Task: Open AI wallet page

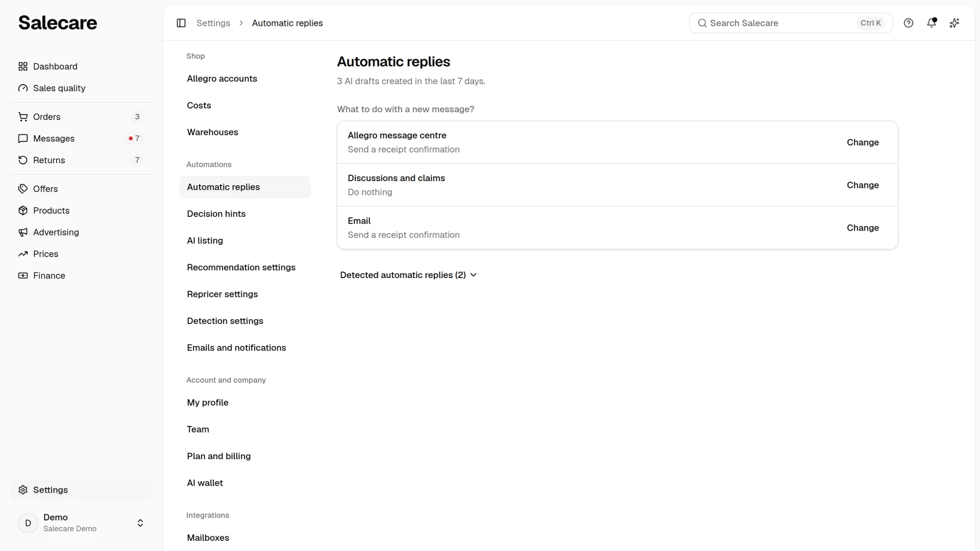Action: pos(244,483)
